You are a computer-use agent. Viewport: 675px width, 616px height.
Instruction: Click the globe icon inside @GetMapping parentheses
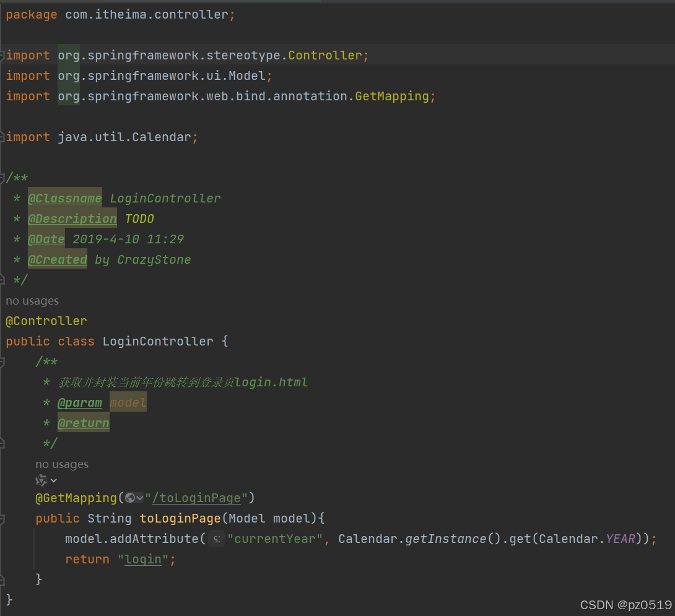[x=131, y=498]
